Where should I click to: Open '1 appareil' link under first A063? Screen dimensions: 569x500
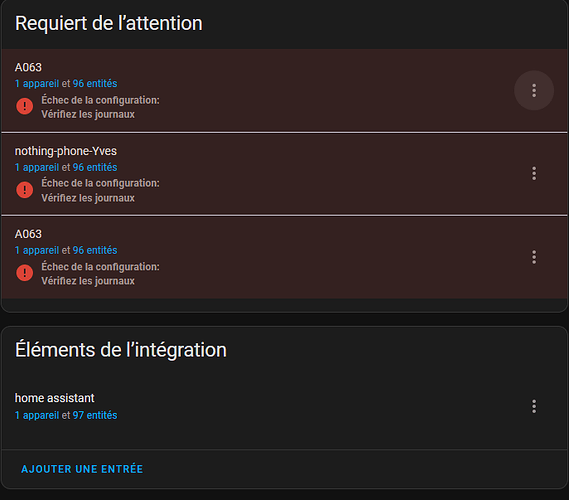coord(37,83)
